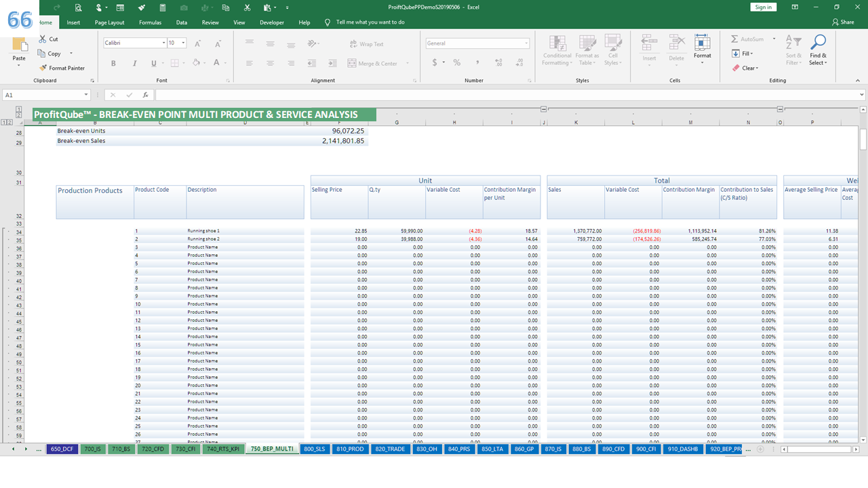Switch to the 910_DASHB sheet tab
This screenshot has width=868, height=488.
tap(683, 449)
